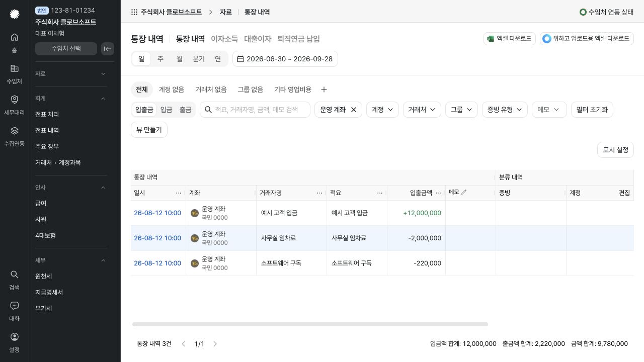The image size is (644, 362).
Task: Open the 거래처 filter dropdown
Action: pyautogui.click(x=422, y=110)
